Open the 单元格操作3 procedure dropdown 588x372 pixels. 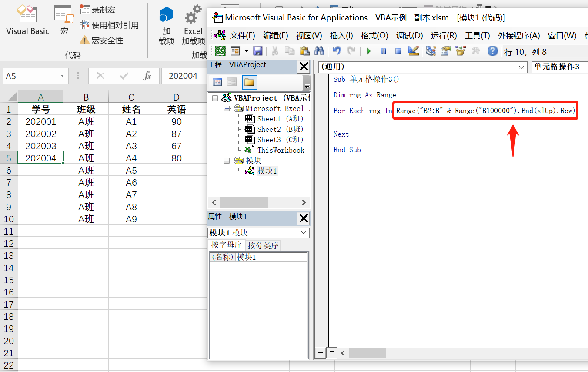560,67
